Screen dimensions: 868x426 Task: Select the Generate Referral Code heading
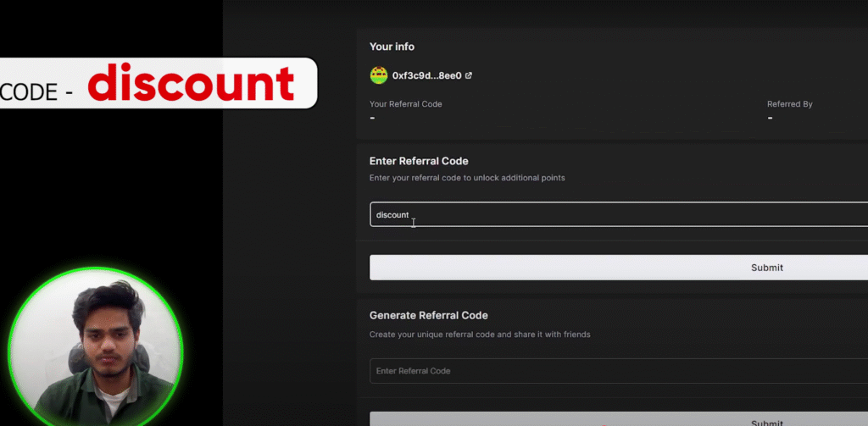(429, 315)
